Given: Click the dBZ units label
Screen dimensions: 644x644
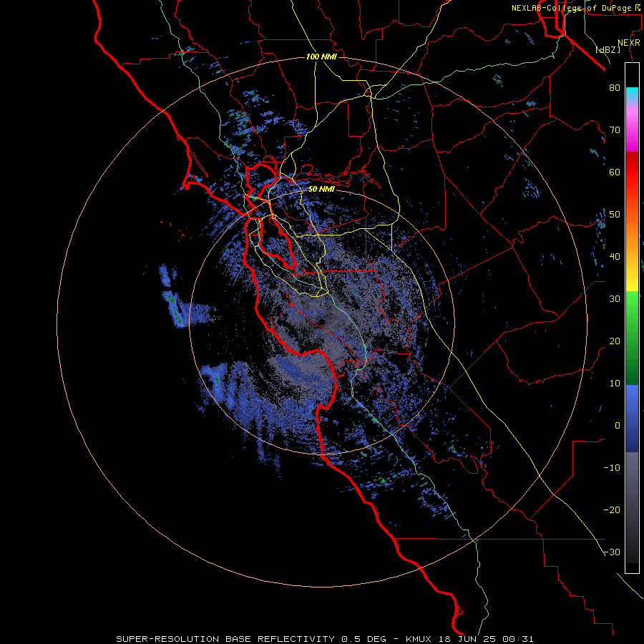Looking at the screenshot, I should (608, 50).
